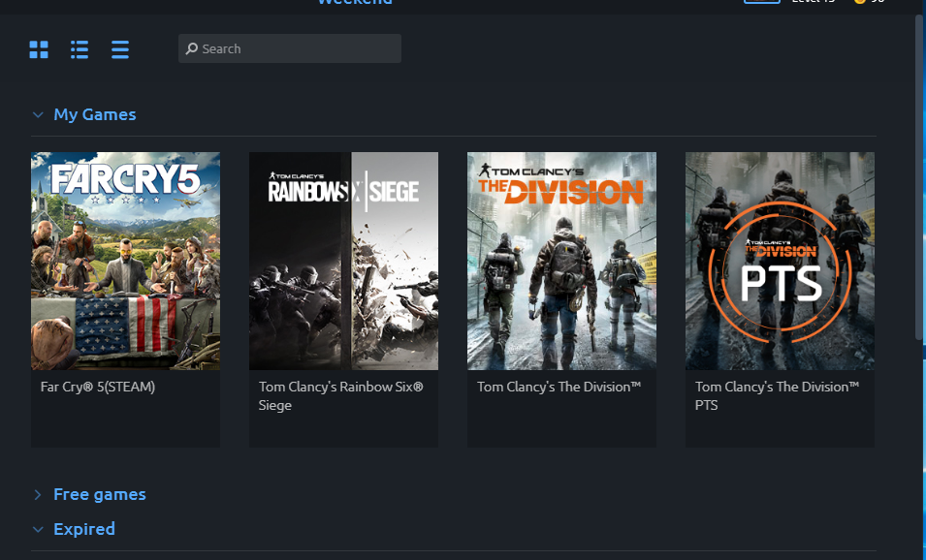Open The Division PTS cover art
Image resolution: width=926 pixels, height=560 pixels.
click(780, 261)
